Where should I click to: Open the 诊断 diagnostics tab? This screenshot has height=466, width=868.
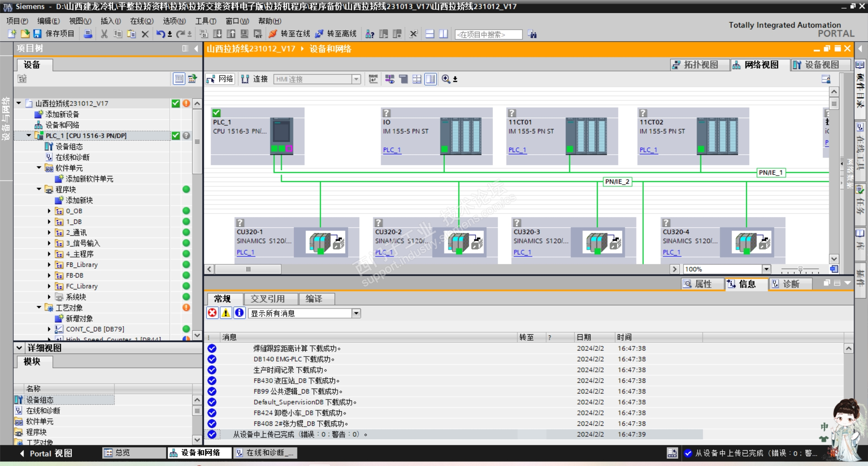tap(790, 284)
